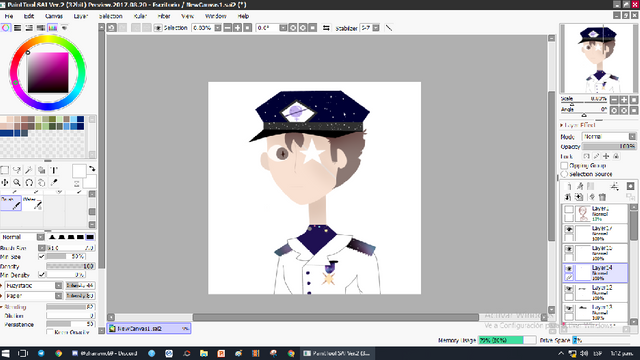The image size is (640, 360).
Task: Show Layer1 using its visibility box
Action: pos(569,210)
